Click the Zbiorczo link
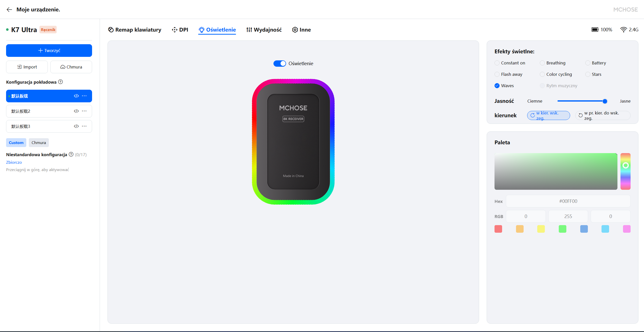This screenshot has width=644, height=332. click(14, 162)
